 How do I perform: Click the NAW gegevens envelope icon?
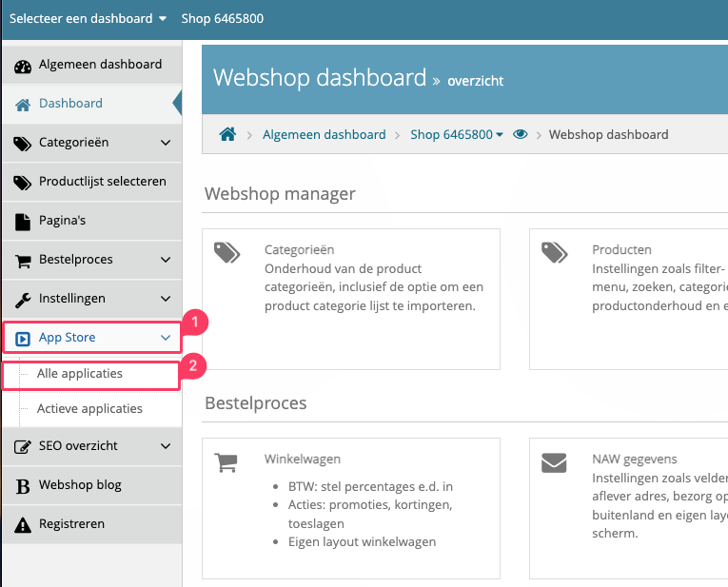(x=554, y=462)
